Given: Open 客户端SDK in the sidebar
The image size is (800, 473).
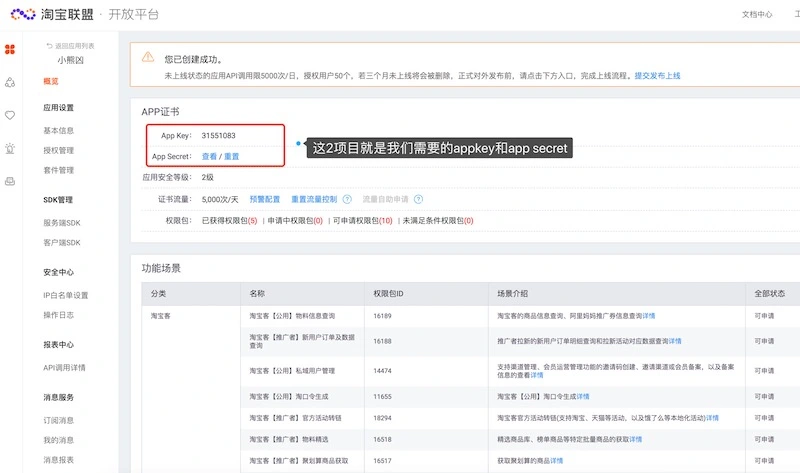Looking at the screenshot, I should [62, 242].
